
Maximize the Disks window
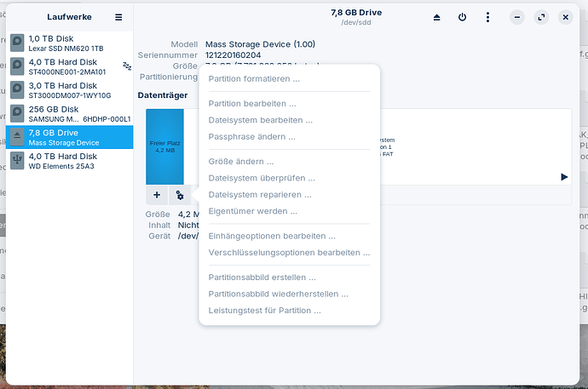pyautogui.click(x=542, y=16)
